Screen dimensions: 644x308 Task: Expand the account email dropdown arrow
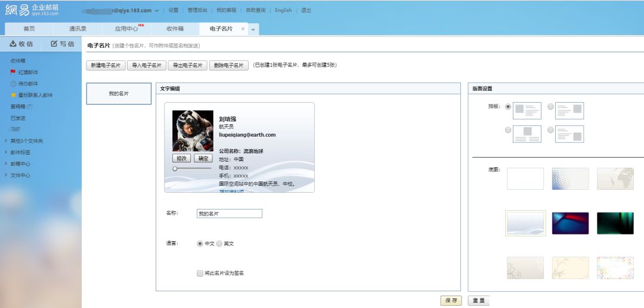[157, 11]
